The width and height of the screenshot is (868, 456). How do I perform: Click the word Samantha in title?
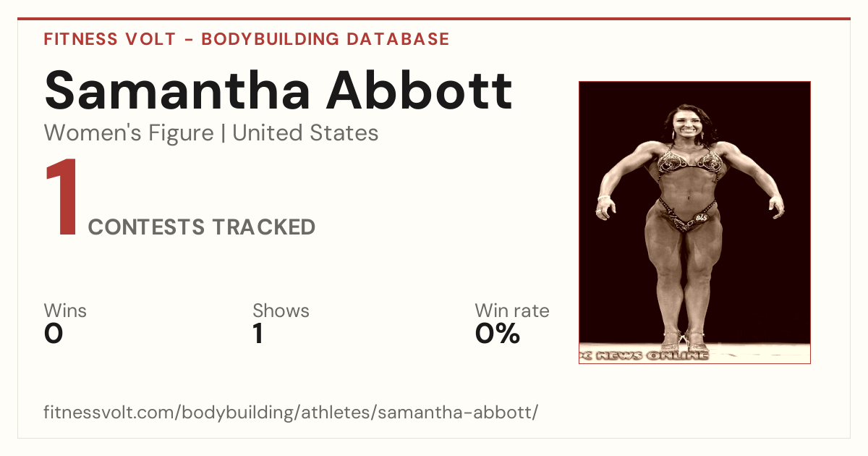[x=178, y=90]
